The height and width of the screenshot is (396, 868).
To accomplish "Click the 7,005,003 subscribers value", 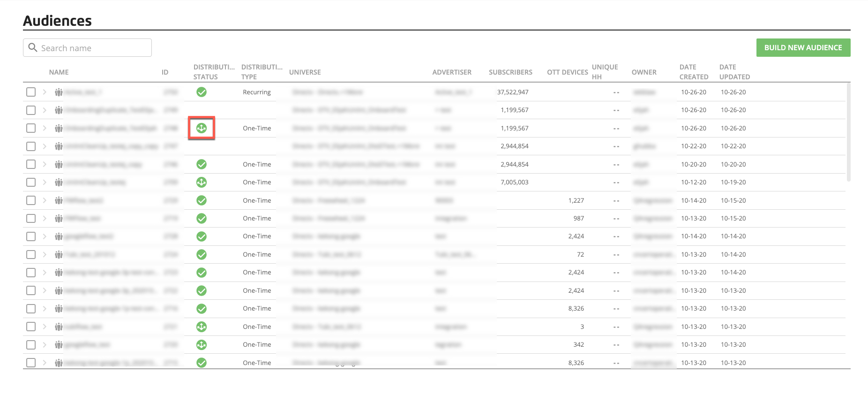I will [x=515, y=182].
